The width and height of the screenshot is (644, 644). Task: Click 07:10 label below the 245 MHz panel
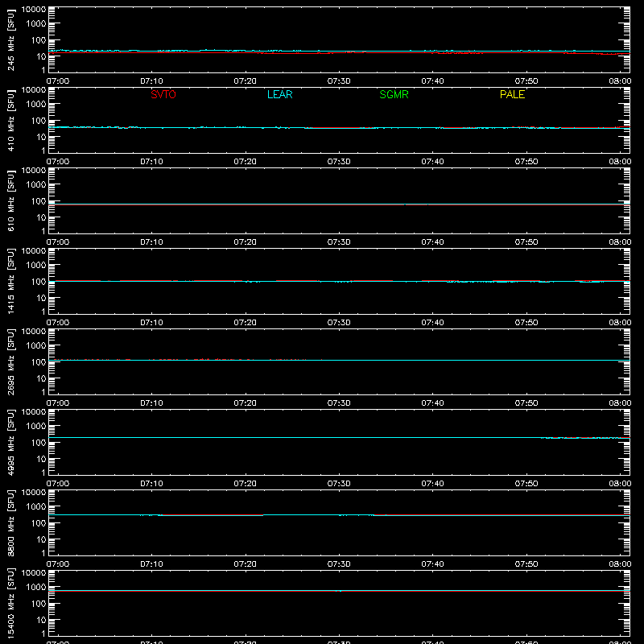(151, 81)
